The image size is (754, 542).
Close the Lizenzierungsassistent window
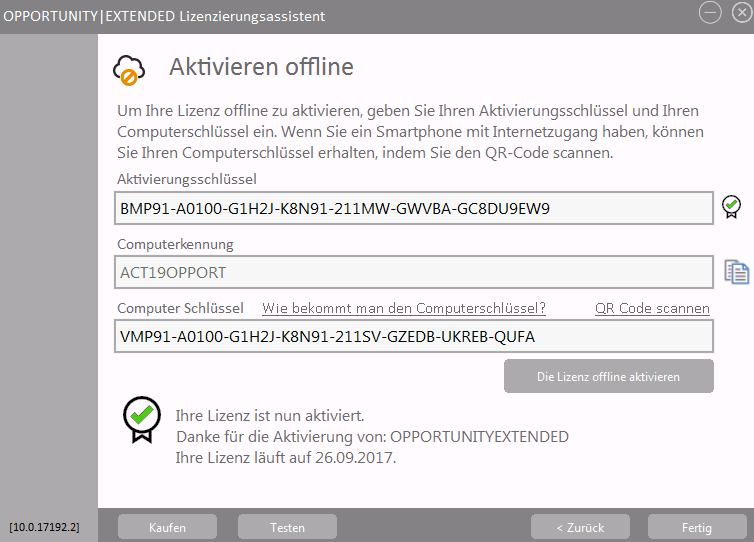(x=742, y=13)
